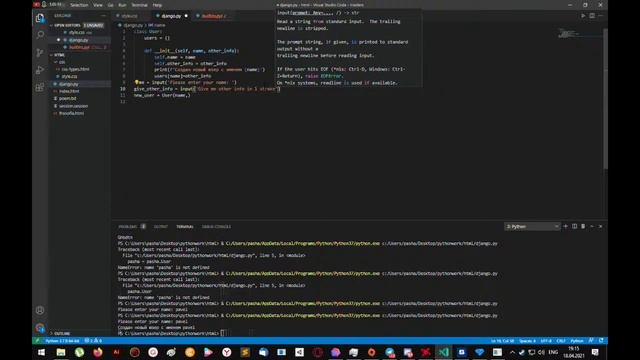Switch to the Output panel tab

coord(161,227)
